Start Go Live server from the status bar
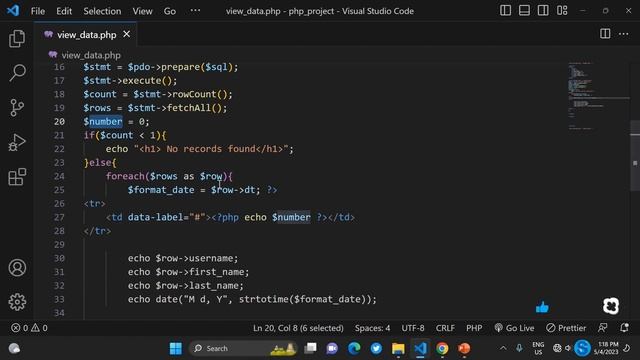The height and width of the screenshot is (360, 640). pyautogui.click(x=514, y=328)
